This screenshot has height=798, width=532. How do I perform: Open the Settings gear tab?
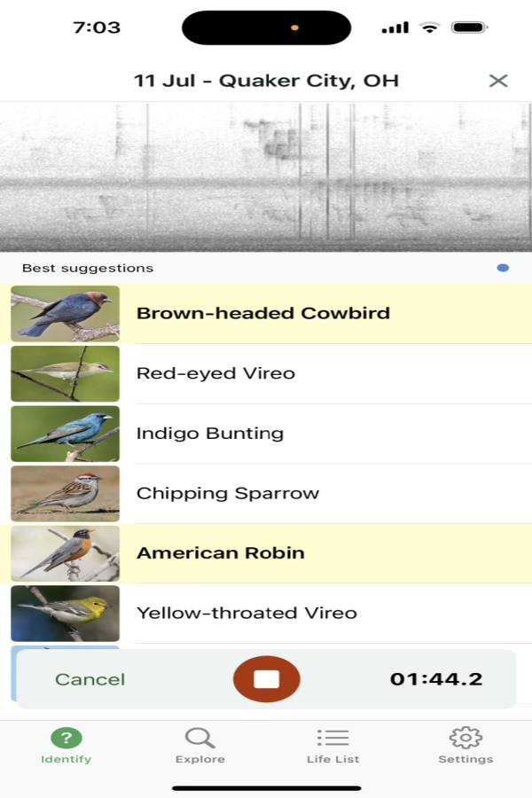465,745
